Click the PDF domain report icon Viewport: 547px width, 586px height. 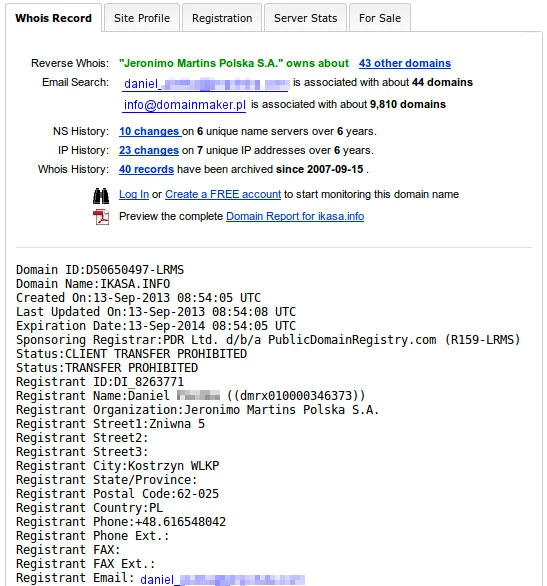[101, 217]
